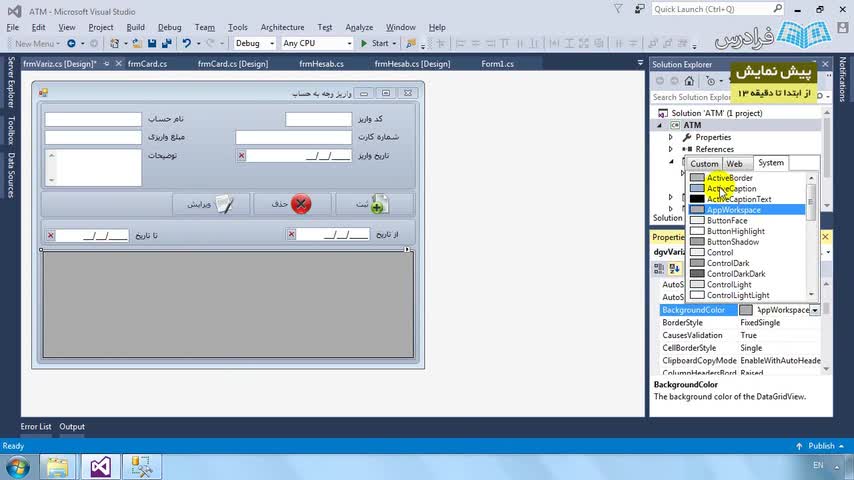Click the Alphabetical sort icon in Properties
Image resolution: width=854 pixels, height=480 pixels.
(674, 268)
